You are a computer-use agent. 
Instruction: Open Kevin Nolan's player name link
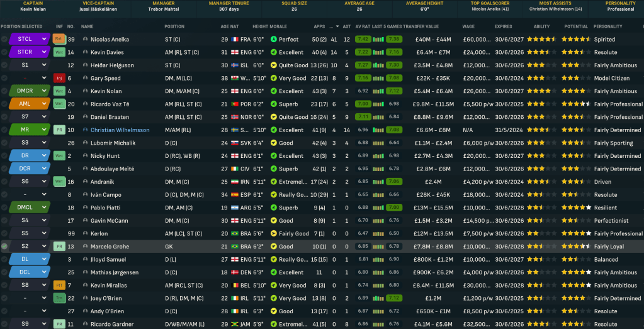click(107, 91)
